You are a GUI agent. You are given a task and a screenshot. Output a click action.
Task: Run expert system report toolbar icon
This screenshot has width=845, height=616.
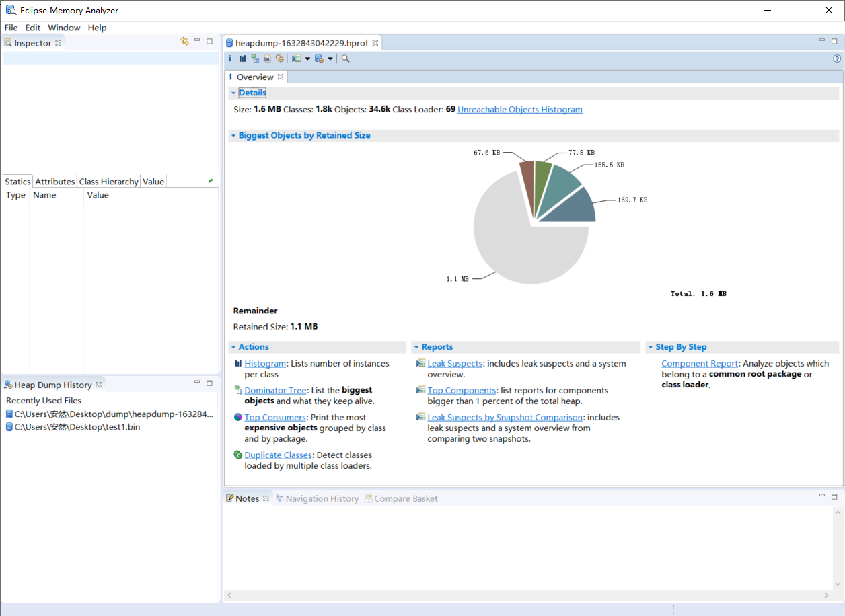[296, 59]
